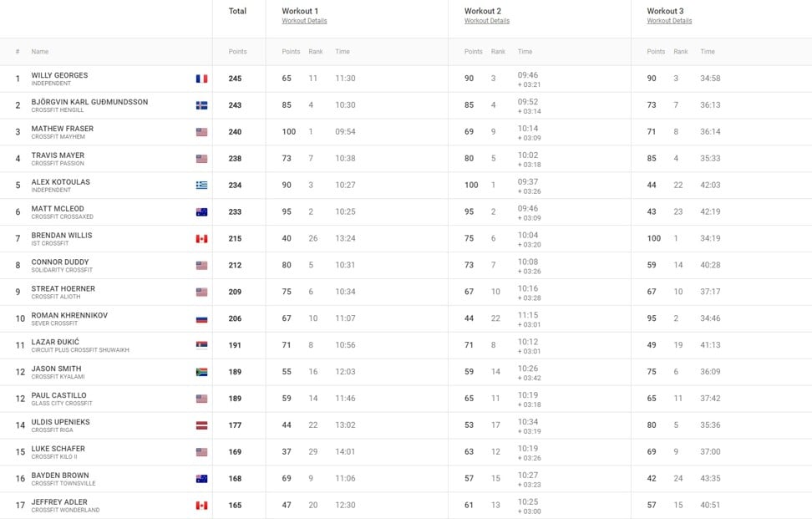Click the Iceland flag beside Björgvin Karl Guðmundsson
This screenshot has height=519, width=812.
coord(201,105)
